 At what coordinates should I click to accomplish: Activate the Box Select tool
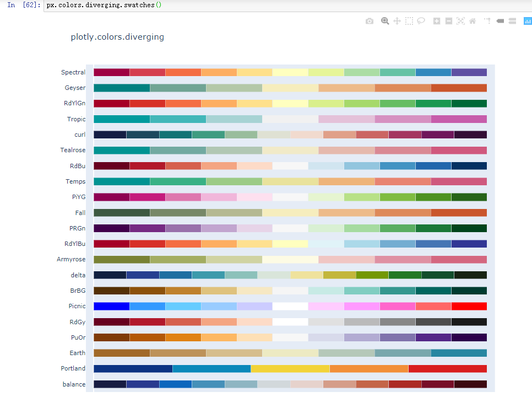[409, 21]
